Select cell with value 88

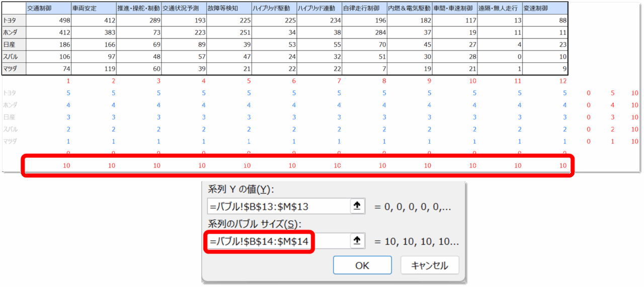click(x=545, y=20)
